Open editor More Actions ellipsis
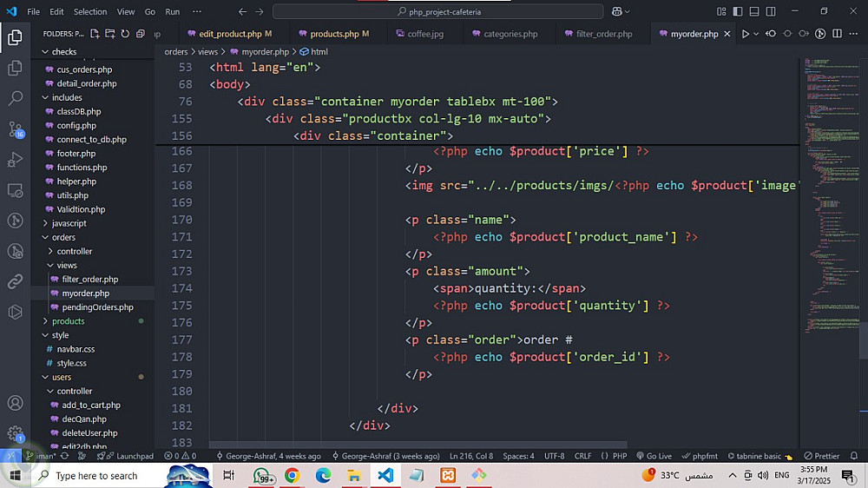868x488 pixels. tap(853, 34)
